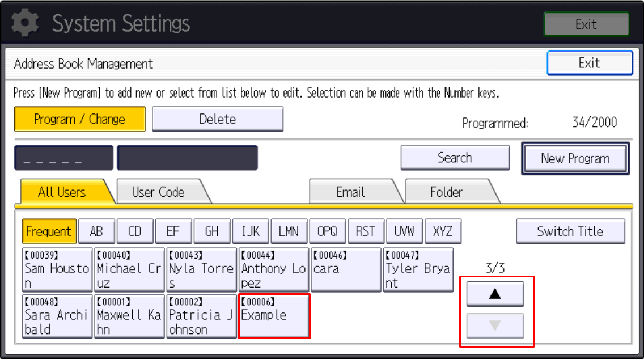The width and height of the screenshot is (644, 359).
Task: Filter entries by AB letters
Action: pos(96,231)
